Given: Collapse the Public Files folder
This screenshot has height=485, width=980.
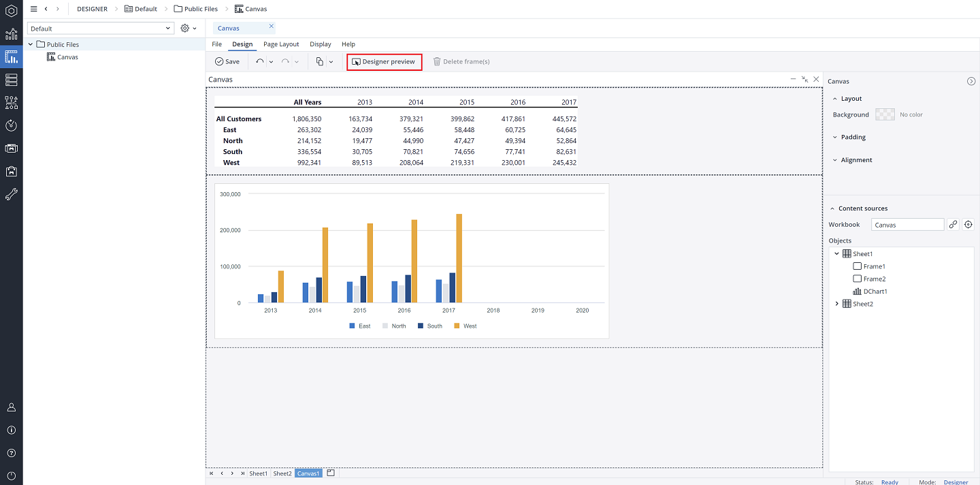Looking at the screenshot, I should pyautogui.click(x=30, y=44).
